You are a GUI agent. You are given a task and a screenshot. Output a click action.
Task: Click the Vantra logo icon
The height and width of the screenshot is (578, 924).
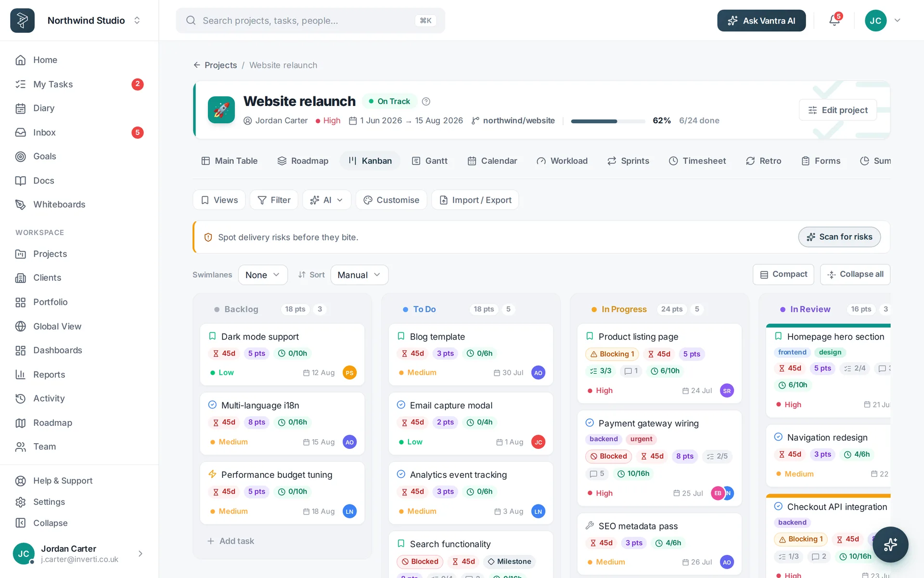[x=22, y=20]
